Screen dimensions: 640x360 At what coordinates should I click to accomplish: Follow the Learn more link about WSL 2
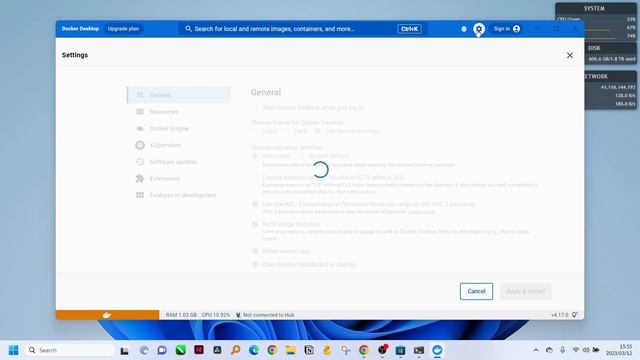pyautogui.click(x=421, y=212)
